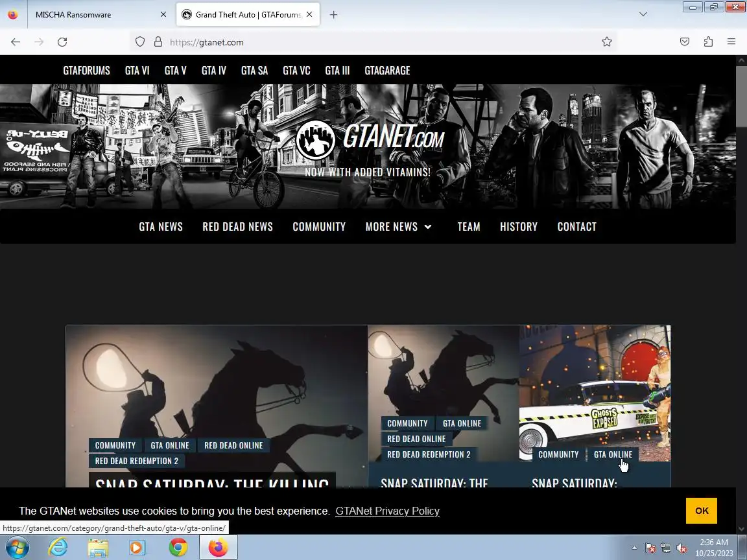Launch Internet Explorer from the taskbar

58,548
